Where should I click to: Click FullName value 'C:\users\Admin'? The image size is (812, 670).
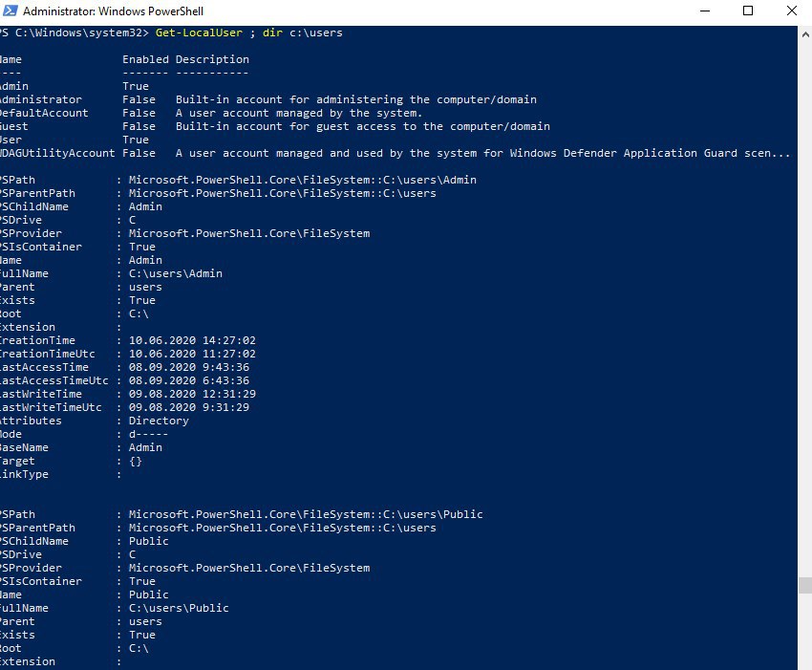click(176, 273)
